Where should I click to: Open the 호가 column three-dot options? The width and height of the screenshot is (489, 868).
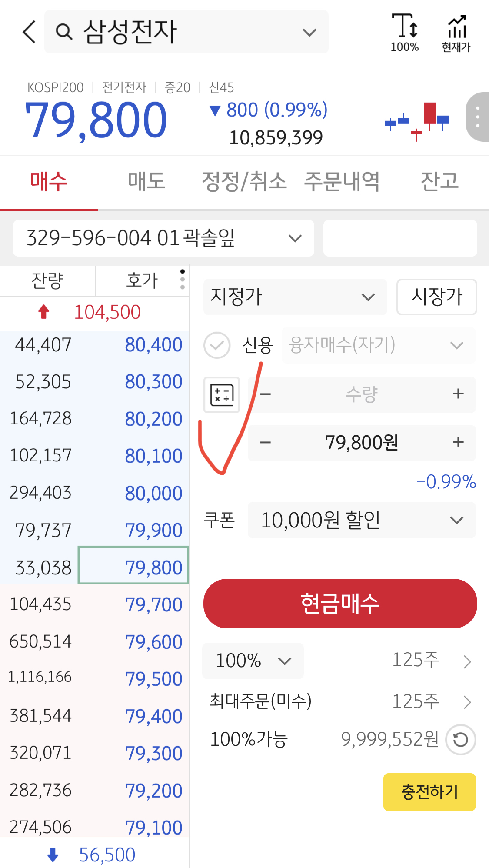[x=183, y=279]
